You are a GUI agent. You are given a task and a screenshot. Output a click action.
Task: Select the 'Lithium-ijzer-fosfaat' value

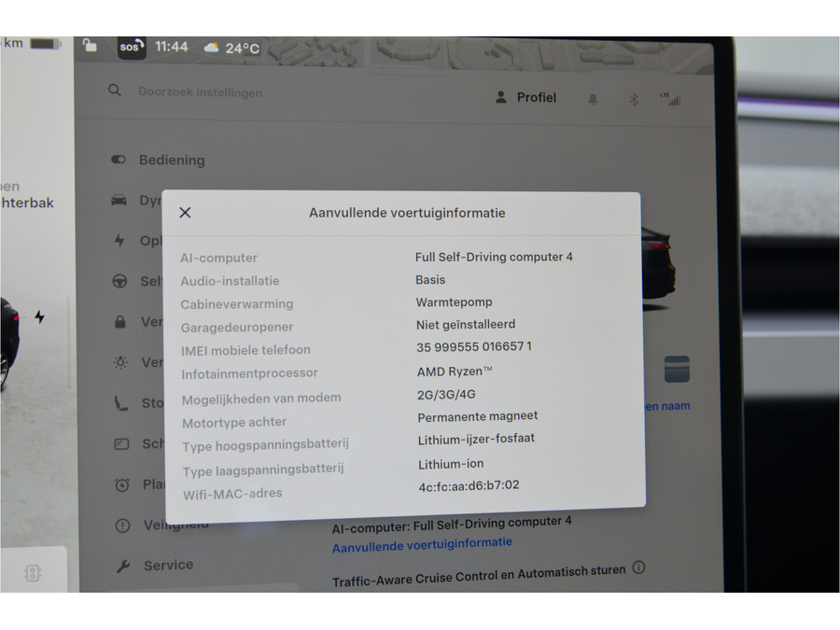coord(476,440)
